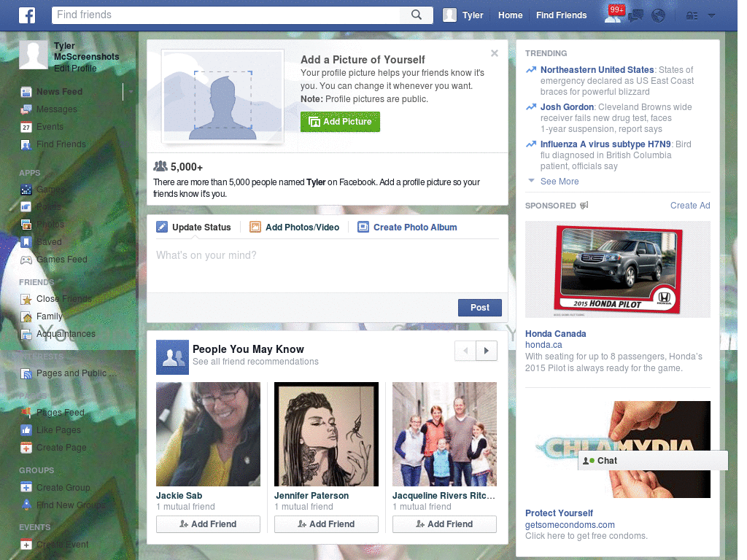This screenshot has width=747, height=560.
Task: Click the search magnifier icon
Action: point(417,15)
